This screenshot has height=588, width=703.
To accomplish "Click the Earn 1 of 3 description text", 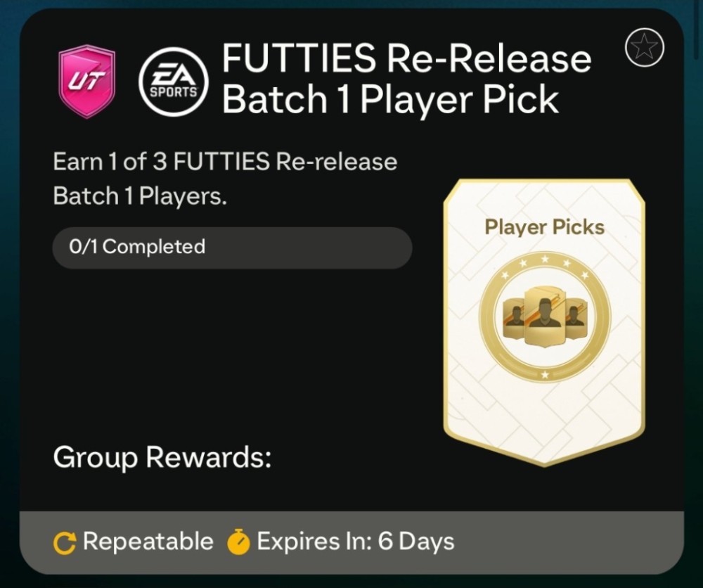I will coord(225,162).
